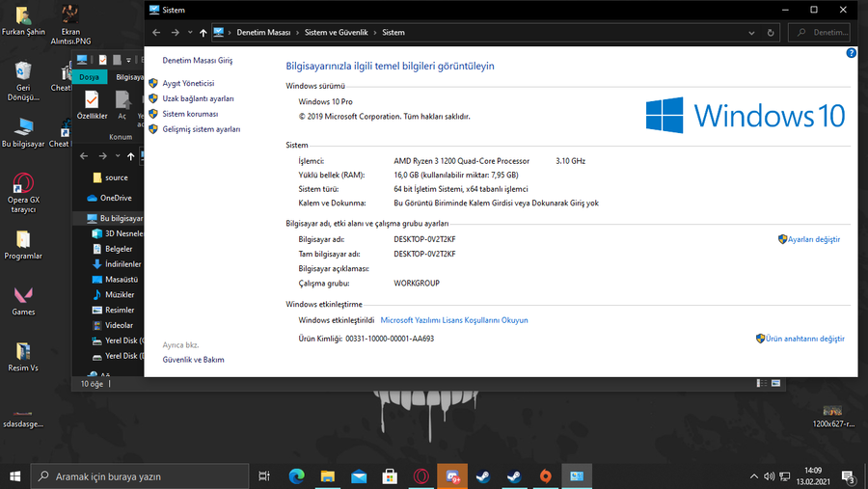Open Microsoft Store from taskbar
The height and width of the screenshot is (489, 868).
[390, 476]
